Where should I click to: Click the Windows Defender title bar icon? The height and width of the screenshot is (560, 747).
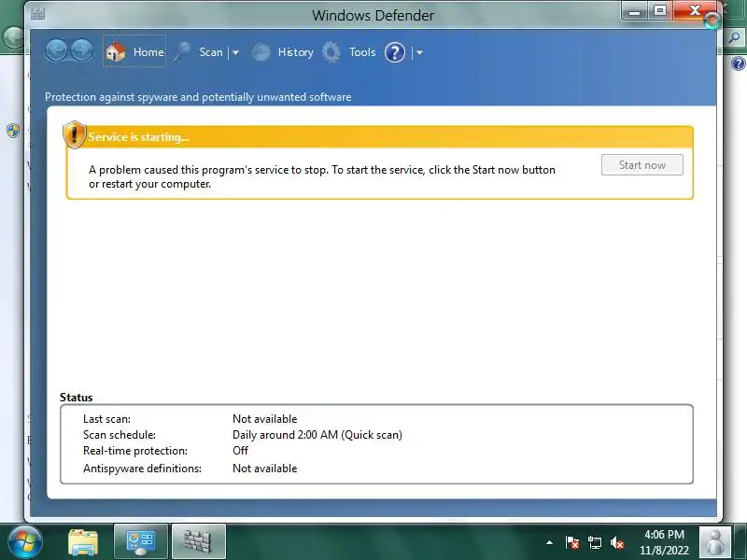point(37,14)
